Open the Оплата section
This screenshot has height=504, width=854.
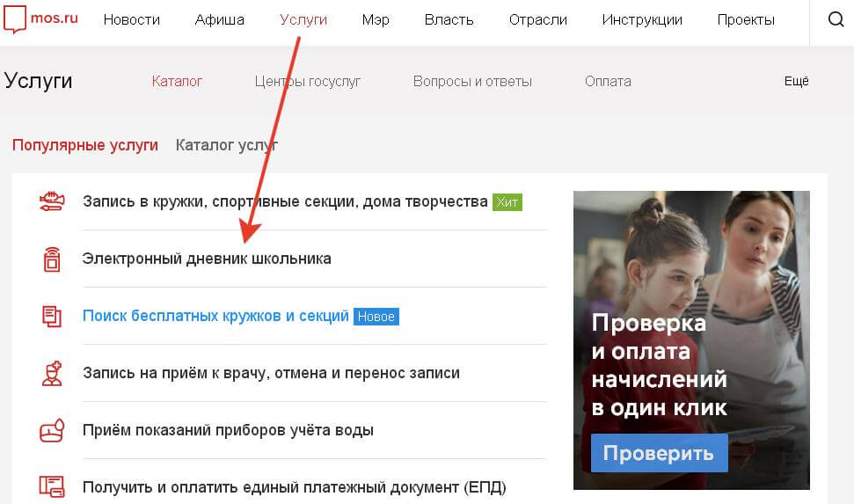click(x=608, y=81)
